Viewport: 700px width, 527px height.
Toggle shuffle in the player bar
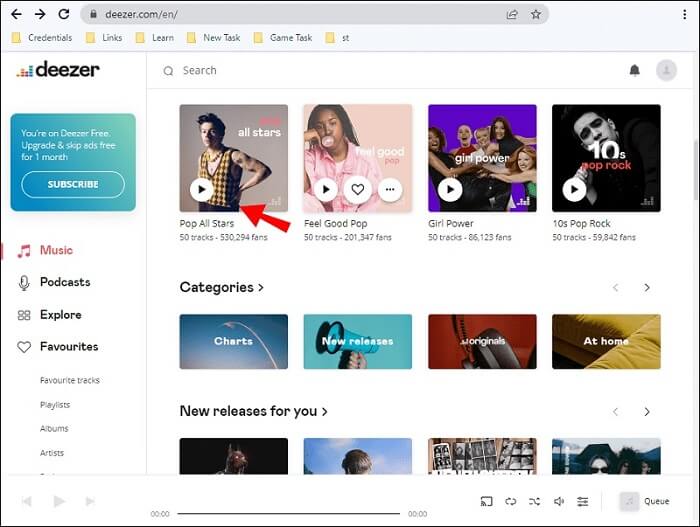534,501
